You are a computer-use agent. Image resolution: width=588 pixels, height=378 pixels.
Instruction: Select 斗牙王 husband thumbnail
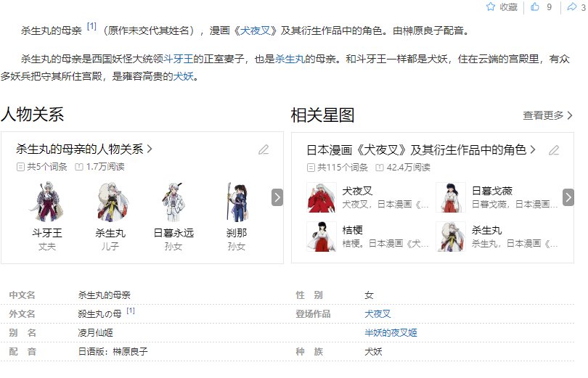tap(47, 202)
